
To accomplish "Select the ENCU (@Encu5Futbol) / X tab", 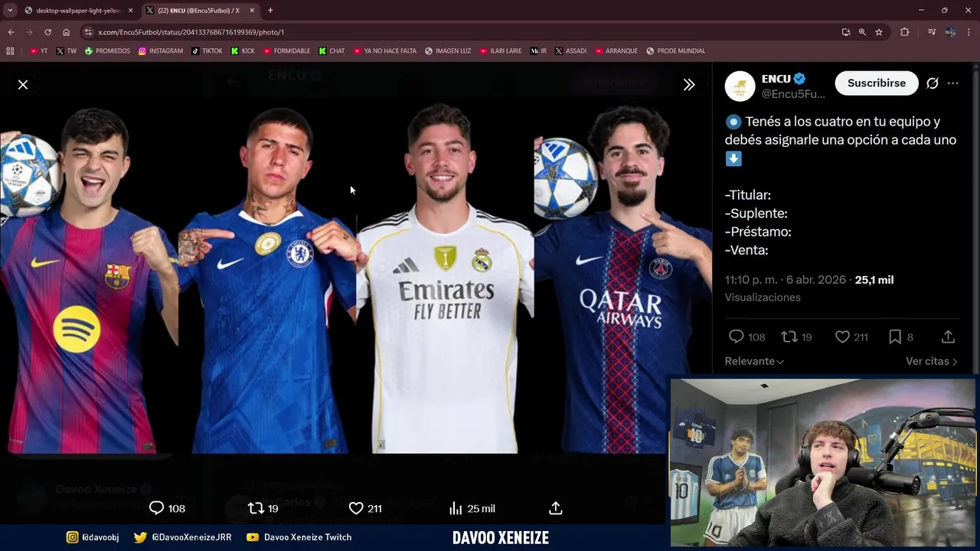I will [199, 11].
